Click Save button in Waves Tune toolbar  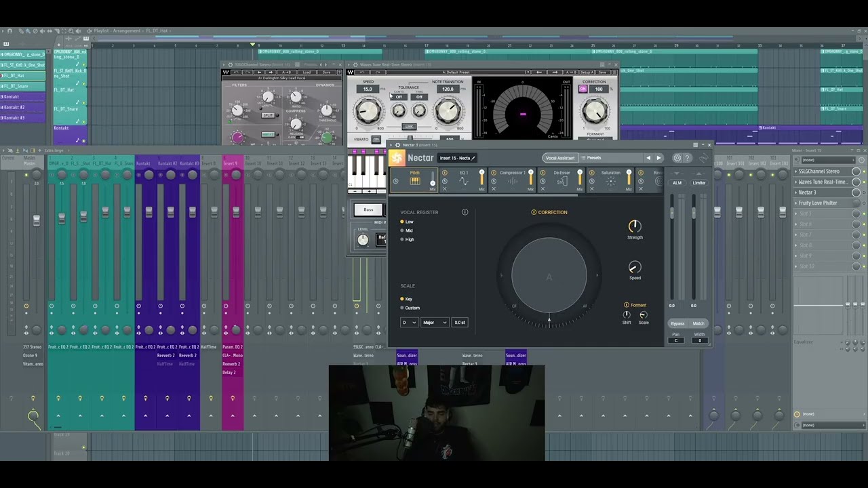(602, 73)
